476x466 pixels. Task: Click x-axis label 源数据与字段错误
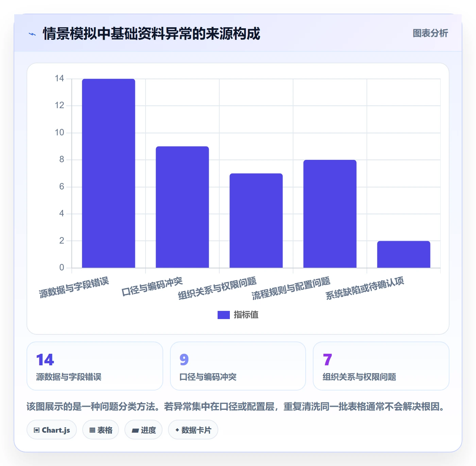(74, 287)
